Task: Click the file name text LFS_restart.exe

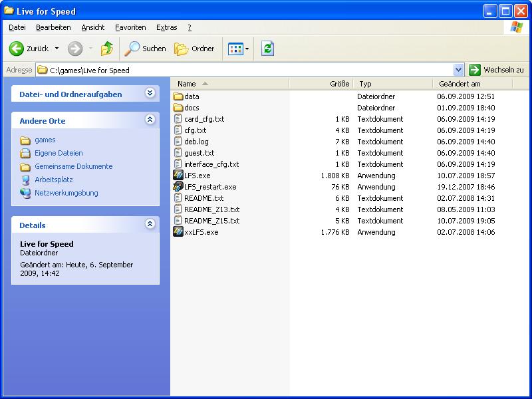Action: click(x=210, y=187)
